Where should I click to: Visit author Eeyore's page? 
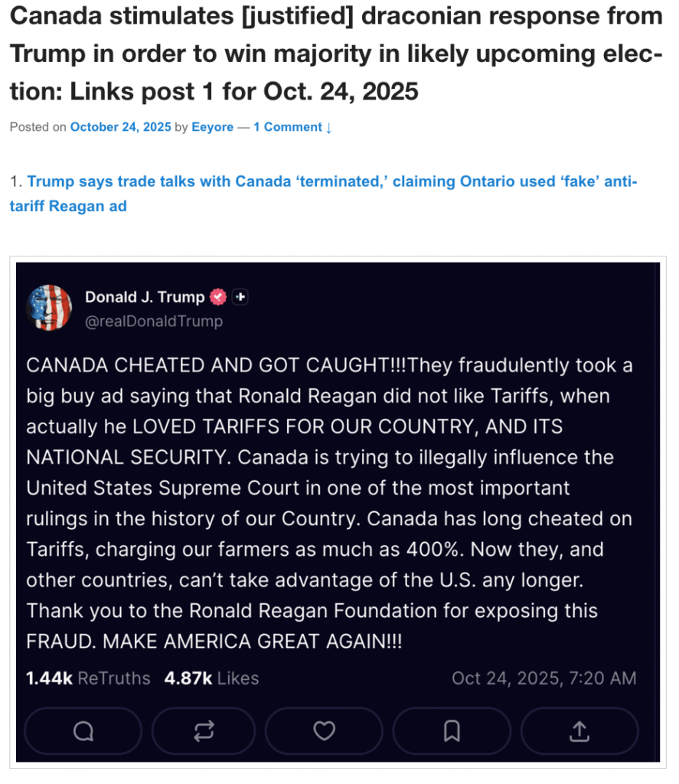coord(212,127)
